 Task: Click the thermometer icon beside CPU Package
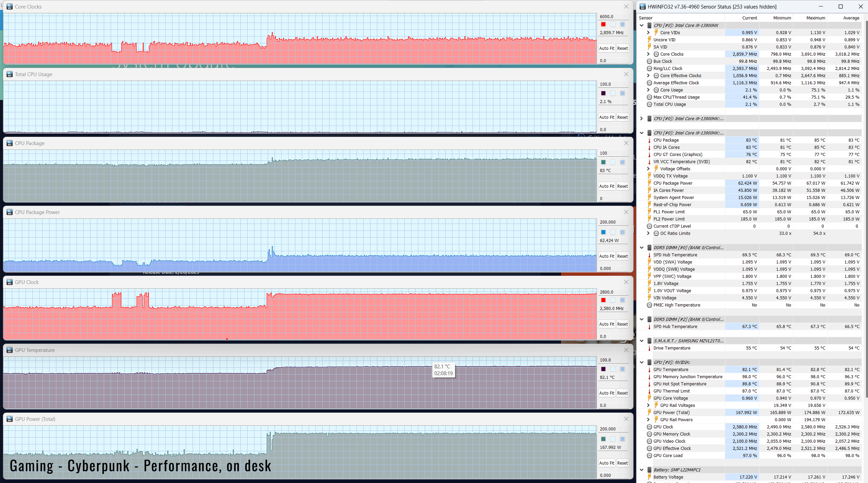[649, 140]
